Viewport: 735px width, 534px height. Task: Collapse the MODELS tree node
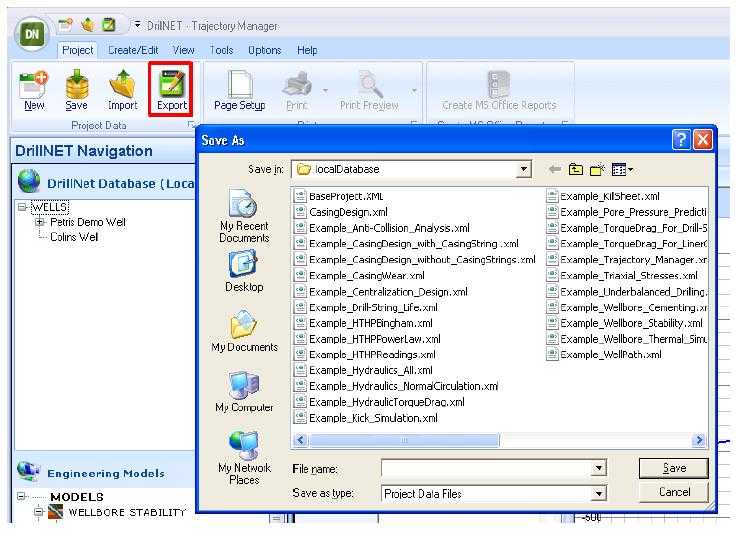point(21,496)
